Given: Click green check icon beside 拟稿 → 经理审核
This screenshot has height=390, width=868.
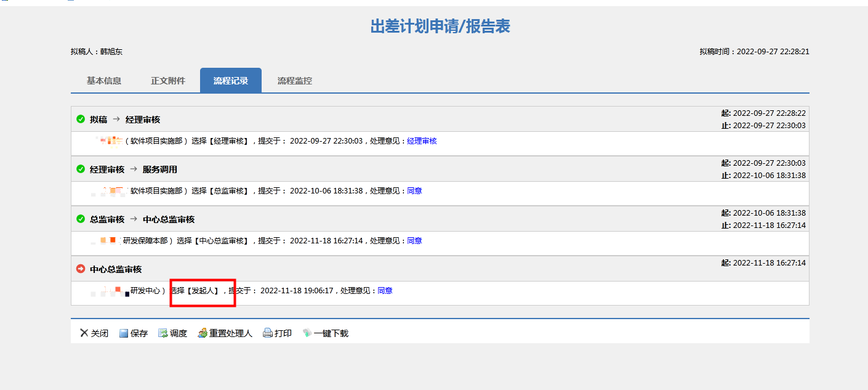Looking at the screenshot, I should [81, 119].
